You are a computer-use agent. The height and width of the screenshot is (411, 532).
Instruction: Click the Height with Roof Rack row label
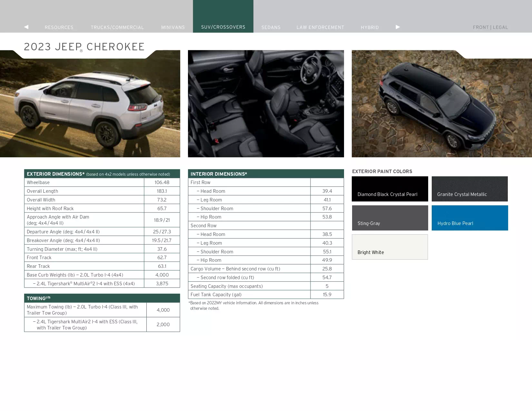tap(50, 209)
